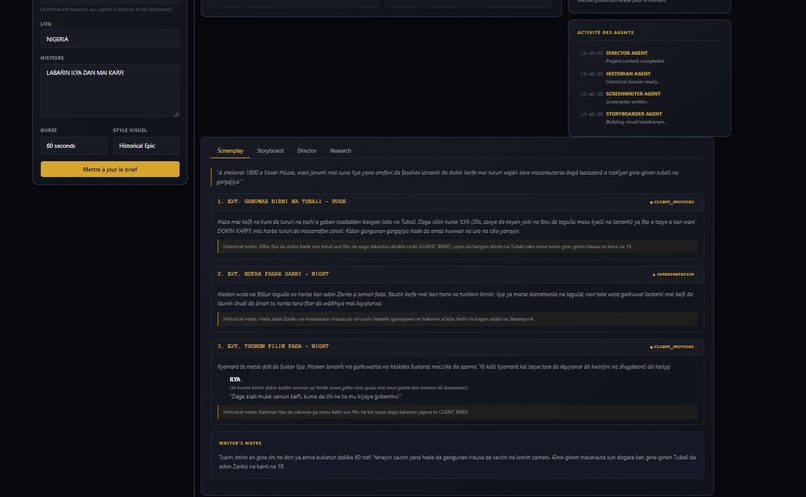Click the scene 2 EXT. heading ending in NIGHT
This screenshot has height=497, width=806.
click(x=273, y=274)
